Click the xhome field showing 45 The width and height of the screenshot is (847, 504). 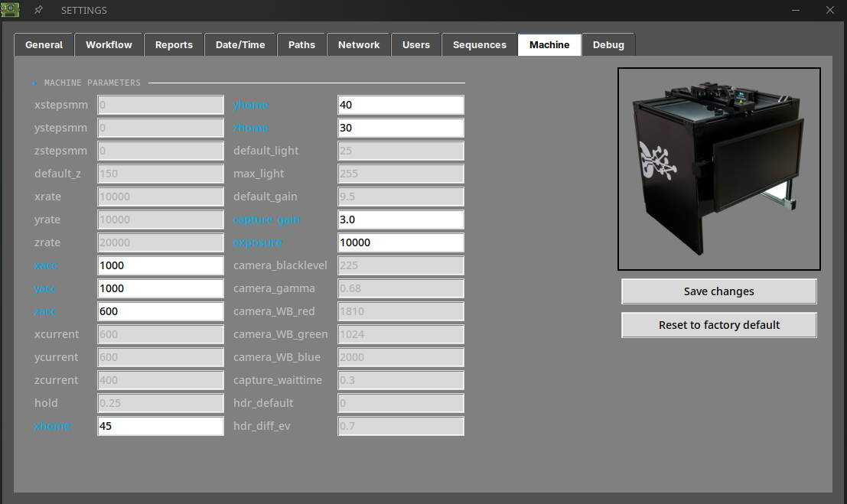pos(161,426)
